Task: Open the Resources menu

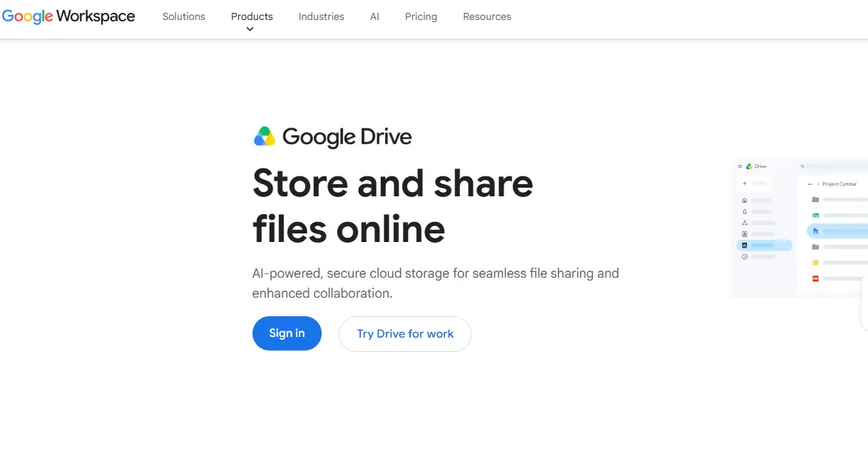Action: (x=487, y=16)
